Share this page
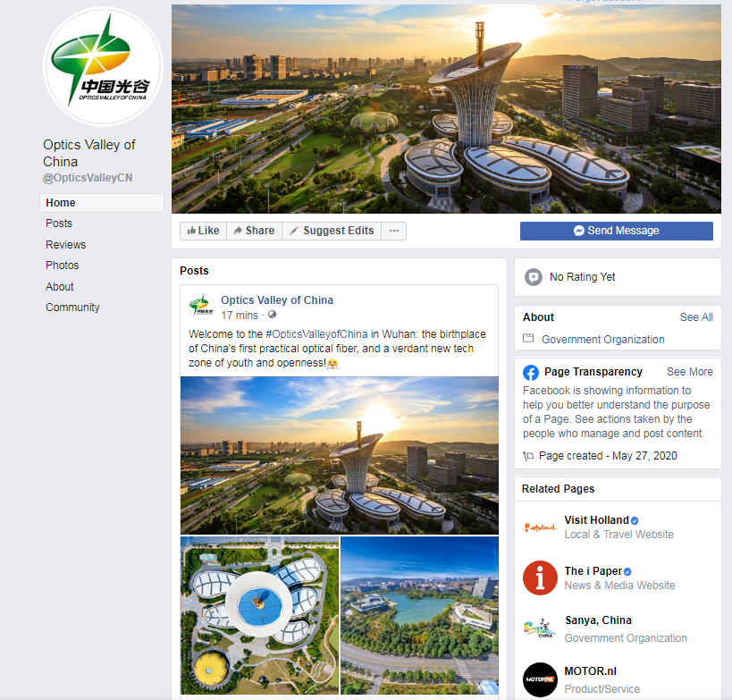The height and width of the screenshot is (700, 732). pos(254,231)
